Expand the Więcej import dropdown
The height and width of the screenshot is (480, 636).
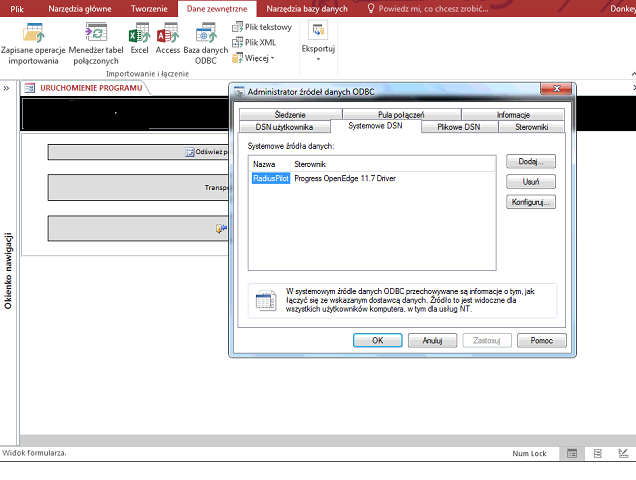253,58
